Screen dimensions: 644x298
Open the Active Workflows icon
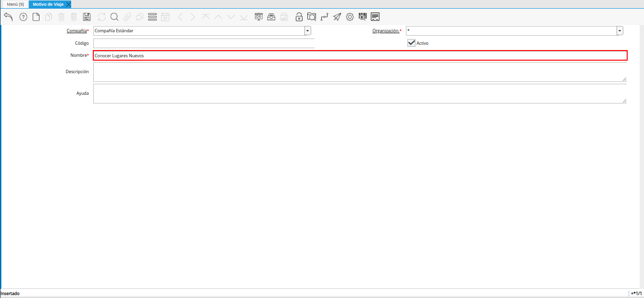pos(324,17)
